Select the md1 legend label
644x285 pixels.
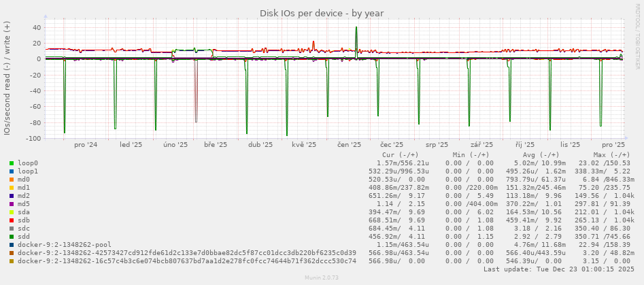pyautogui.click(x=24, y=188)
